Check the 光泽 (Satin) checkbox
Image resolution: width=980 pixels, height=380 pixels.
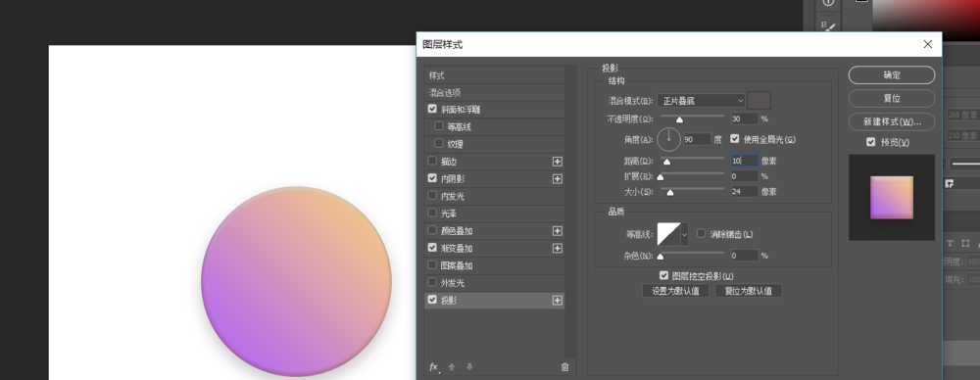(432, 214)
